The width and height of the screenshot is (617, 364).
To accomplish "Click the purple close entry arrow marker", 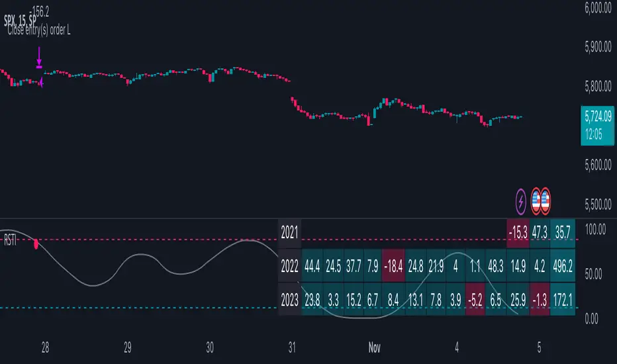I will tap(39, 58).
